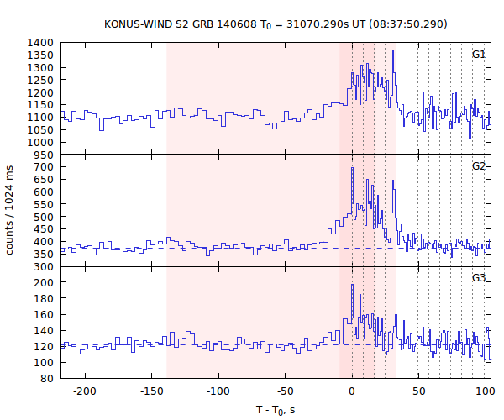Click the G3 y-axis tick label 200
The height and width of the screenshot is (420, 504).
pyautogui.click(x=44, y=283)
